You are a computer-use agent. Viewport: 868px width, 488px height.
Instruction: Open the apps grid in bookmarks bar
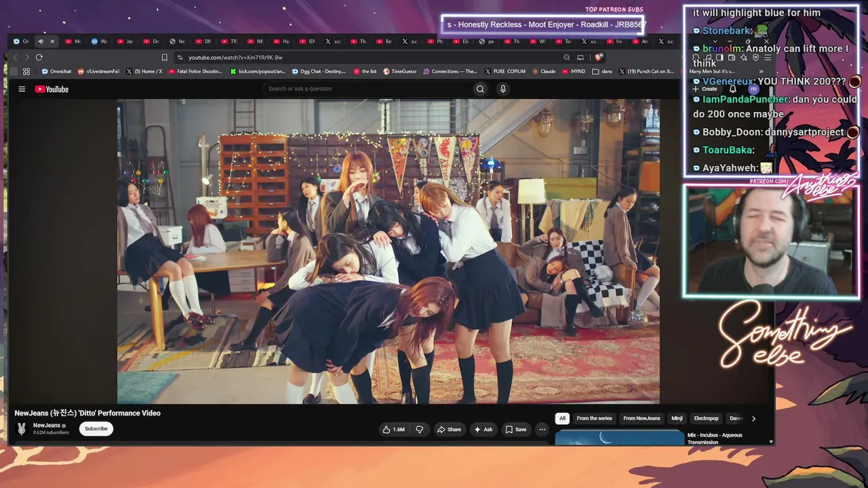point(26,71)
